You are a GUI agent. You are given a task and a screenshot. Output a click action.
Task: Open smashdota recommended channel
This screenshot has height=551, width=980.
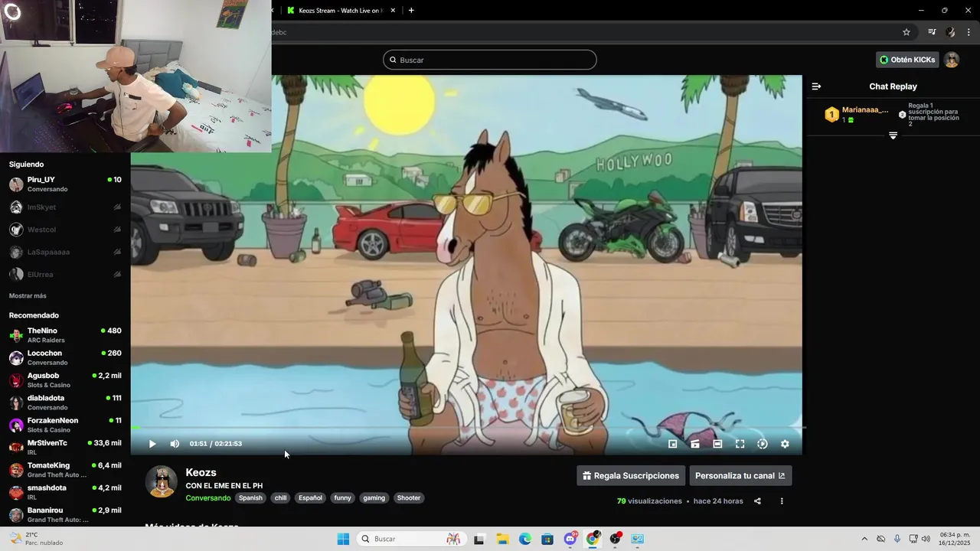point(65,492)
